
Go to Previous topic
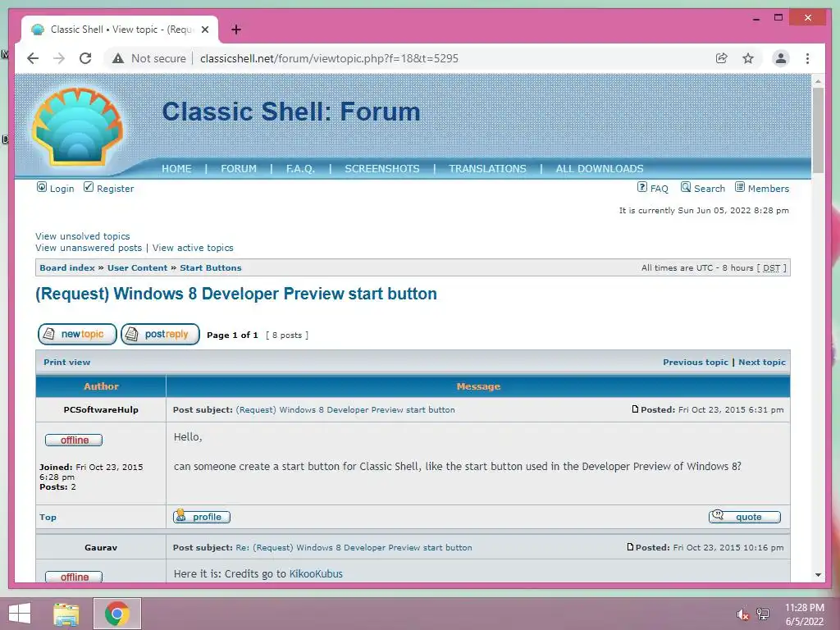pos(696,362)
